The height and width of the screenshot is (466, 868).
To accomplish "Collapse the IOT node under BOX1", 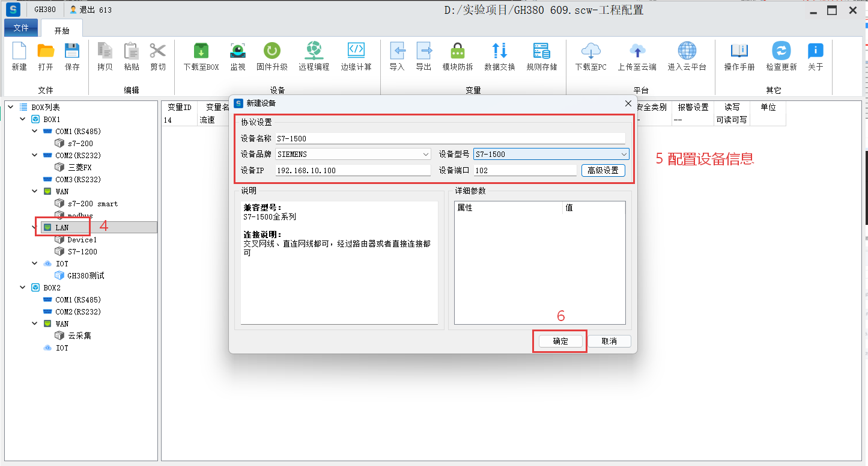I will [x=35, y=263].
